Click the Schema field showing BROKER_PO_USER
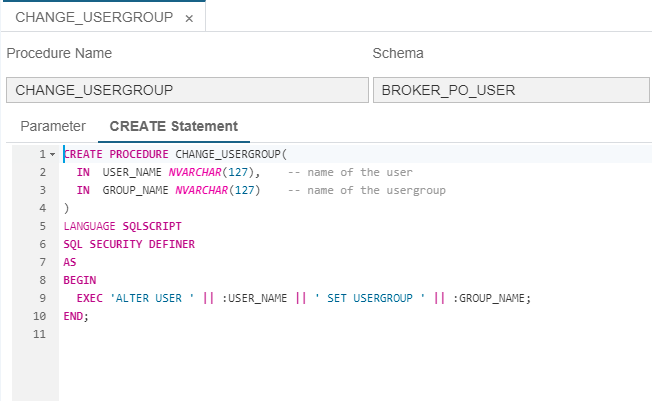This screenshot has width=652, height=401. [x=511, y=90]
